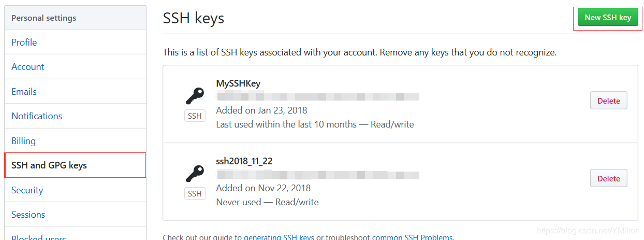Delete the ssh2018_11_22 key

pos(608,178)
